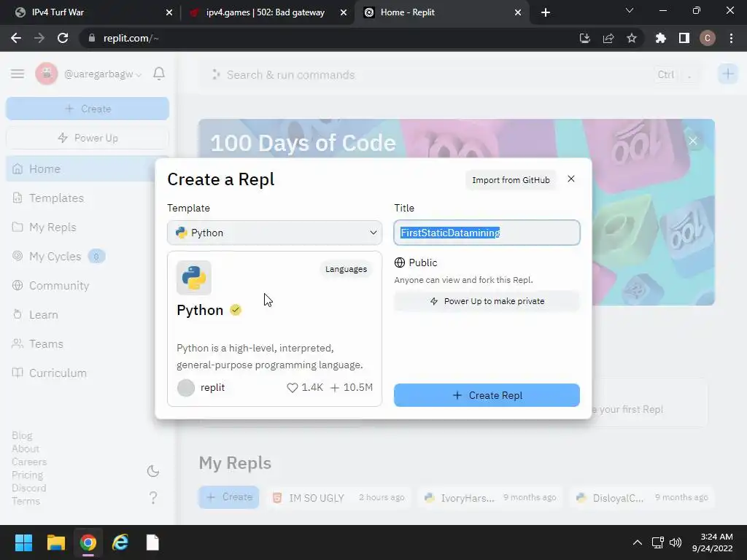This screenshot has height=560, width=747.
Task: Switch to ipv4.games Bad gateway tab
Action: pyautogui.click(x=265, y=12)
